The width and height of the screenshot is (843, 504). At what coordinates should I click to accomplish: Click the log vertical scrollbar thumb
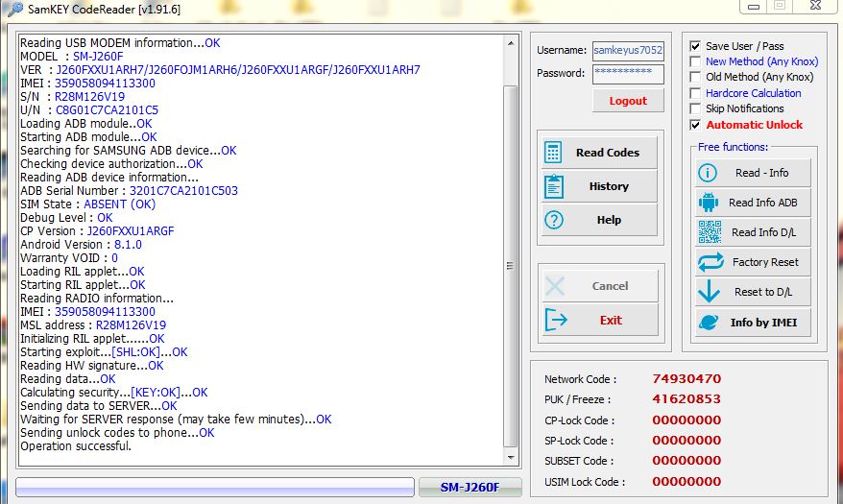511,265
